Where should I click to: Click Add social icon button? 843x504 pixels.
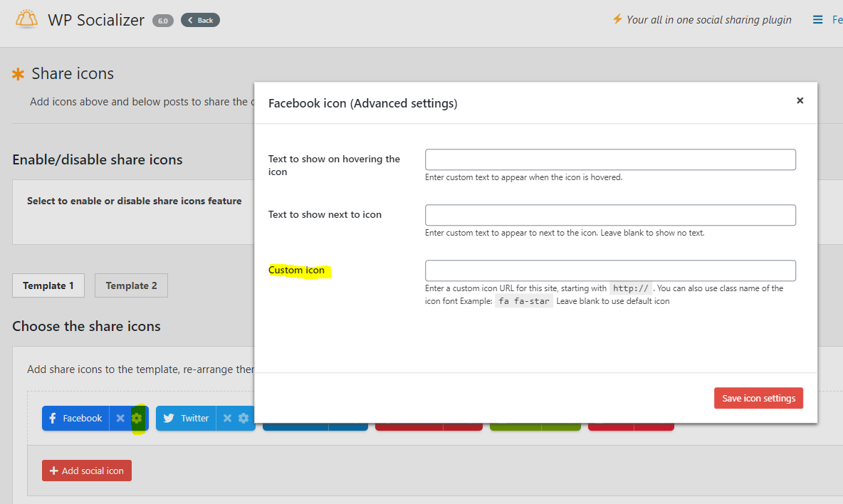87,471
